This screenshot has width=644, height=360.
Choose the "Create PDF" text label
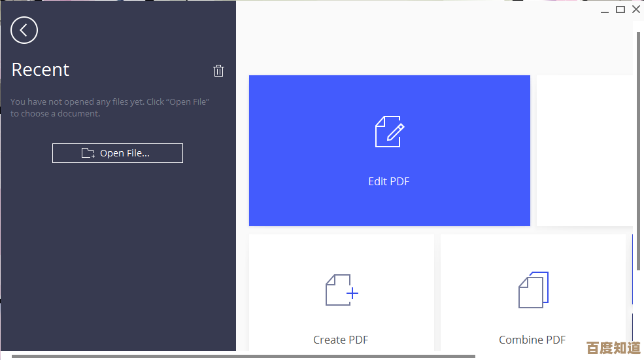pos(341,340)
